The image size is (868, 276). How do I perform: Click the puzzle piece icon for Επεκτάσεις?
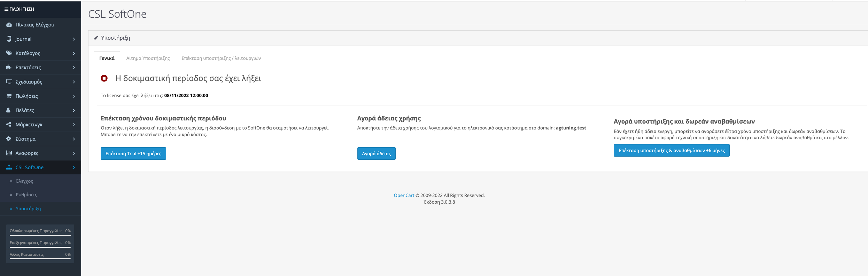click(9, 68)
